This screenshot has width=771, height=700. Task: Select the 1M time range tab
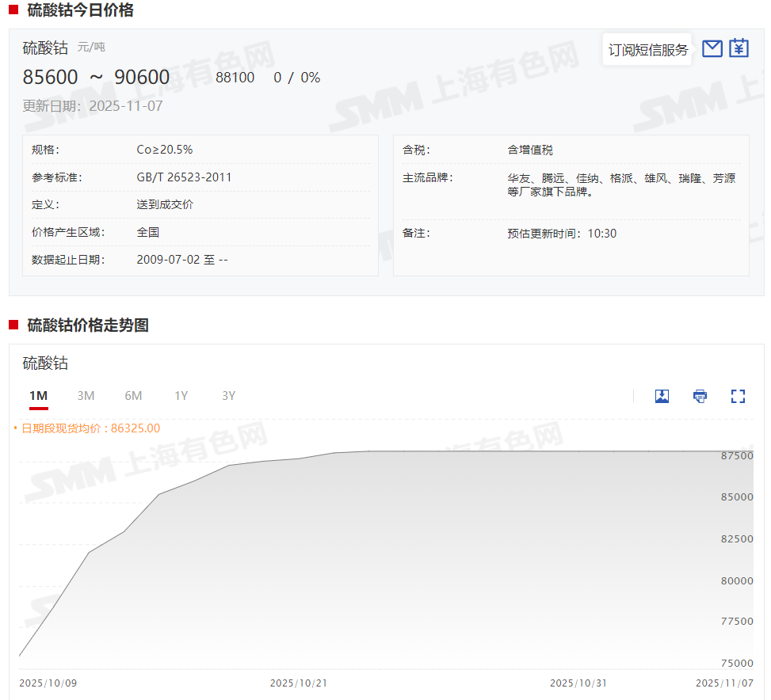click(38, 396)
